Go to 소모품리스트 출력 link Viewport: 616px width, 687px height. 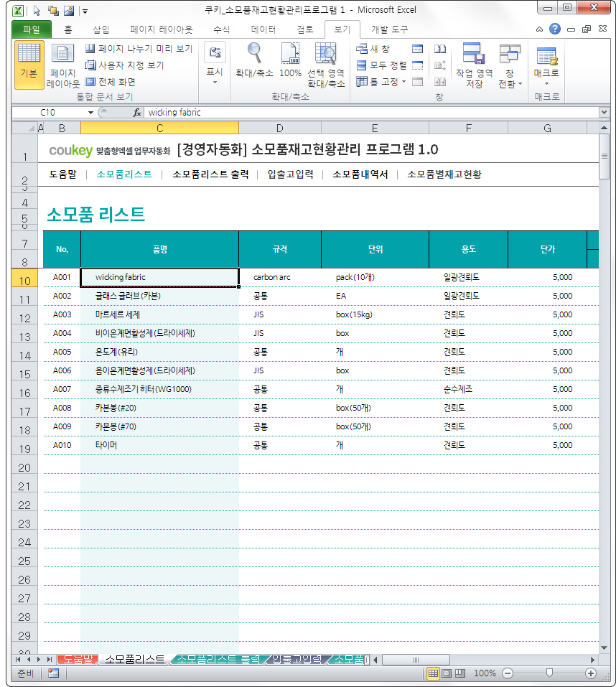(210, 174)
